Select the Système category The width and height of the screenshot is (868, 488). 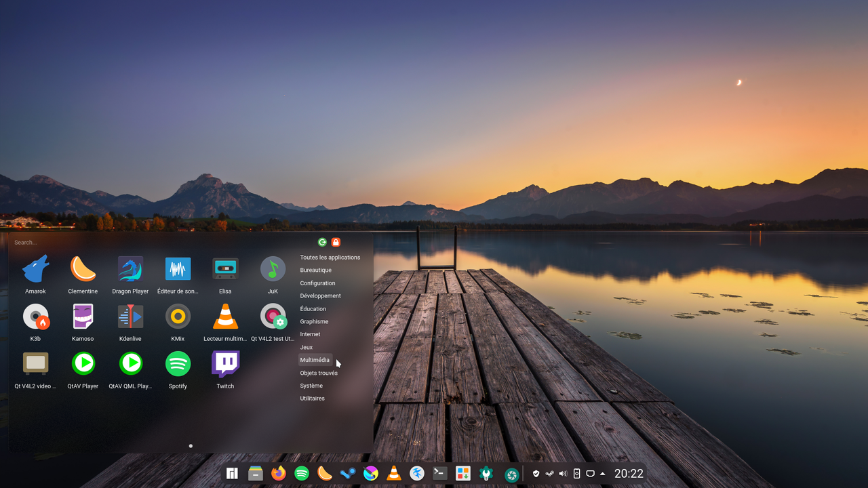(311, 386)
